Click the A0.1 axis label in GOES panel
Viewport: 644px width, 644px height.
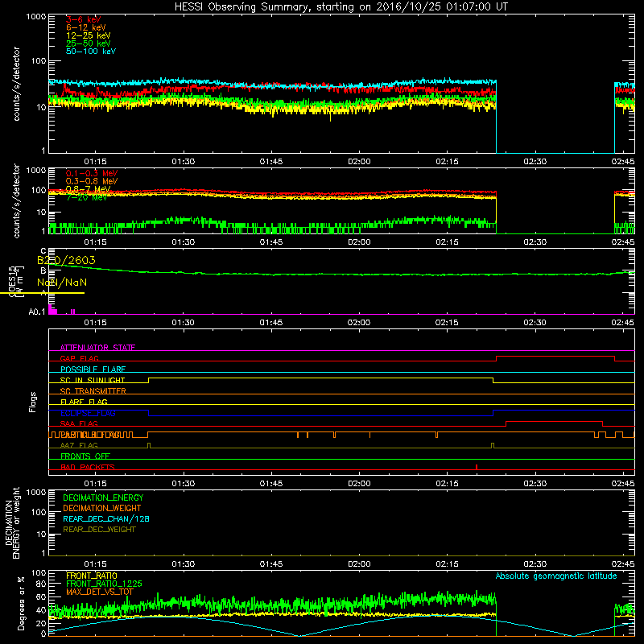[x=37, y=312]
